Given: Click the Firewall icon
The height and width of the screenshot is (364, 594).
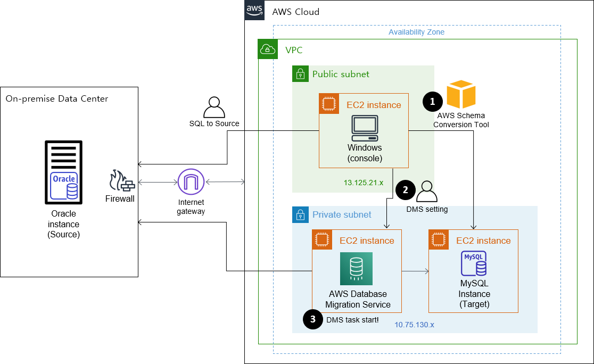Looking at the screenshot, I should (x=122, y=181).
